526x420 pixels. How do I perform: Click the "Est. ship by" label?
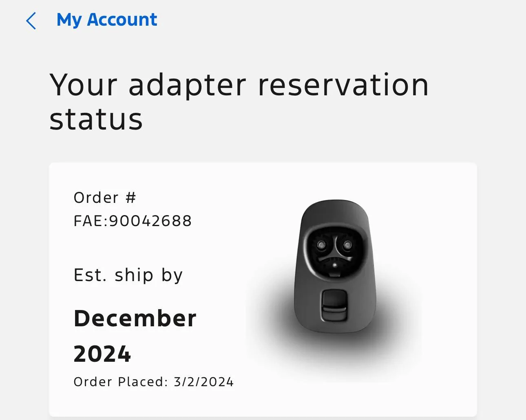[x=128, y=275]
